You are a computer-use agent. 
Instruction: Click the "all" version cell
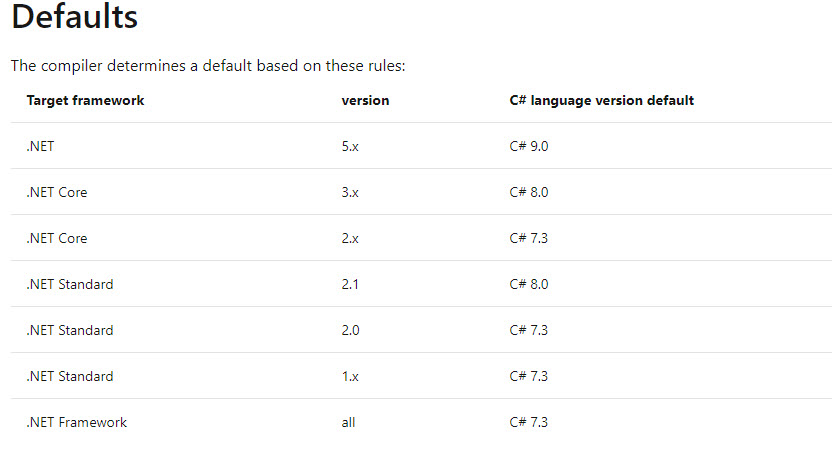point(348,422)
